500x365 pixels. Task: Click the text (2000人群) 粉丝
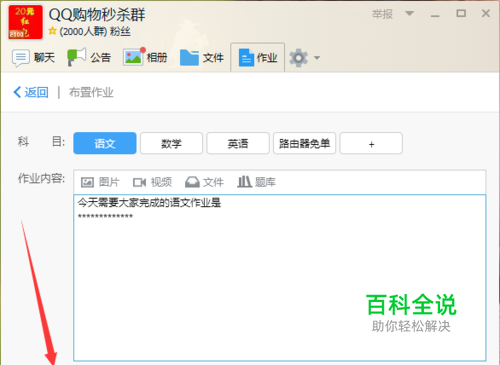pyautogui.click(x=95, y=32)
